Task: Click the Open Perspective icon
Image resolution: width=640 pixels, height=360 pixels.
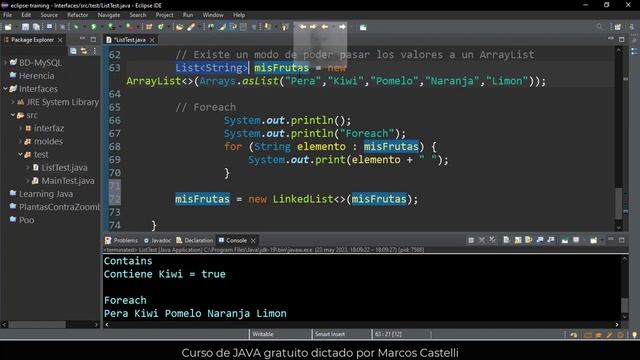Action: tap(618, 27)
